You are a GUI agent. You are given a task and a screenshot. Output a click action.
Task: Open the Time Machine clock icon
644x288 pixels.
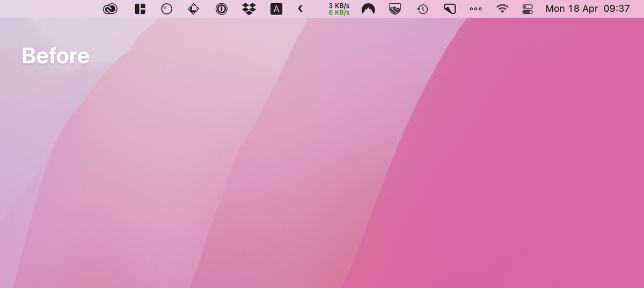pos(422,9)
